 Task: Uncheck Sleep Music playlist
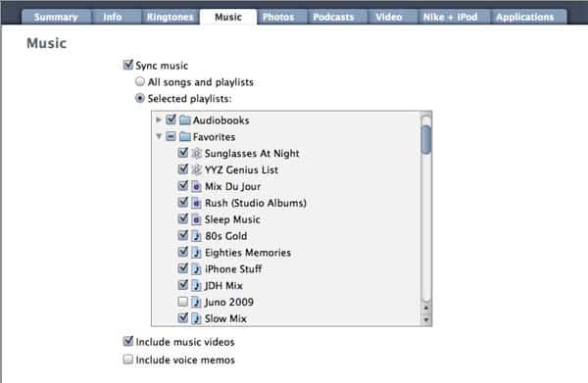click(183, 218)
